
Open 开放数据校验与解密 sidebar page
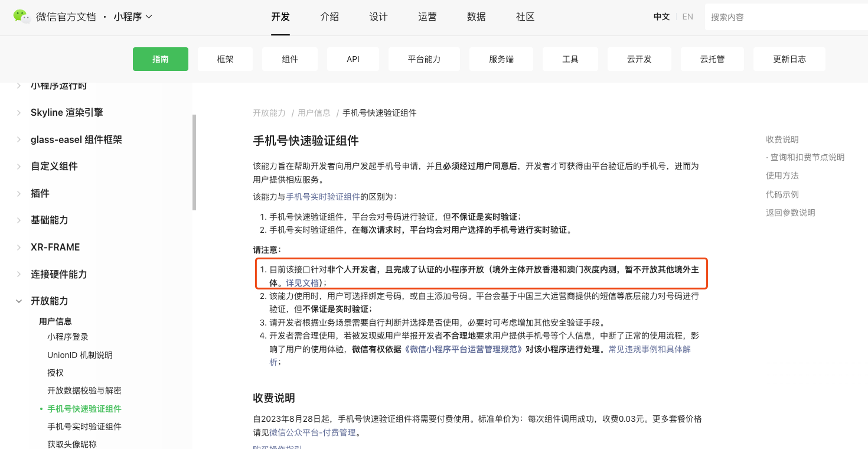click(x=84, y=391)
